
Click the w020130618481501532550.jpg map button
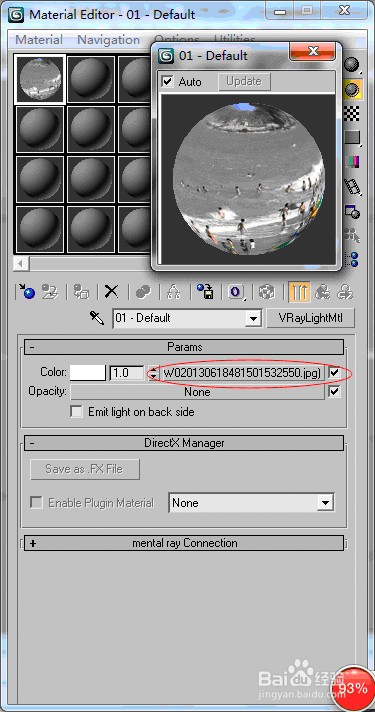(242, 373)
